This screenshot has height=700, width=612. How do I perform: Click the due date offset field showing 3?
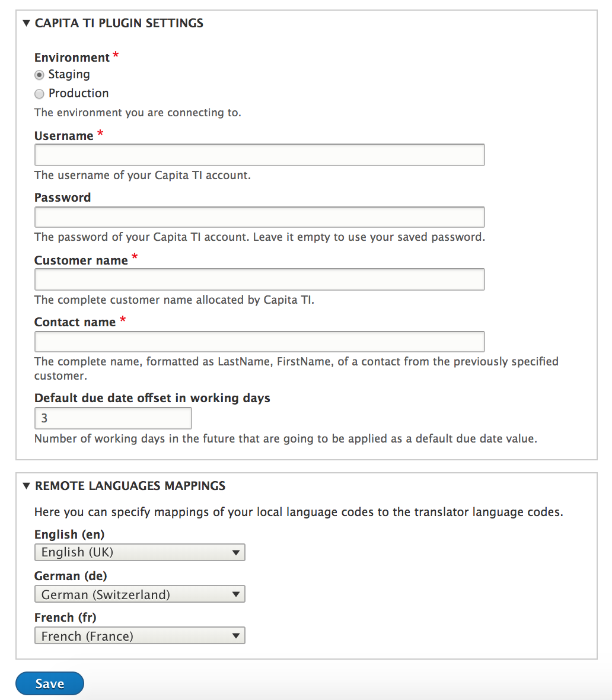(x=113, y=418)
